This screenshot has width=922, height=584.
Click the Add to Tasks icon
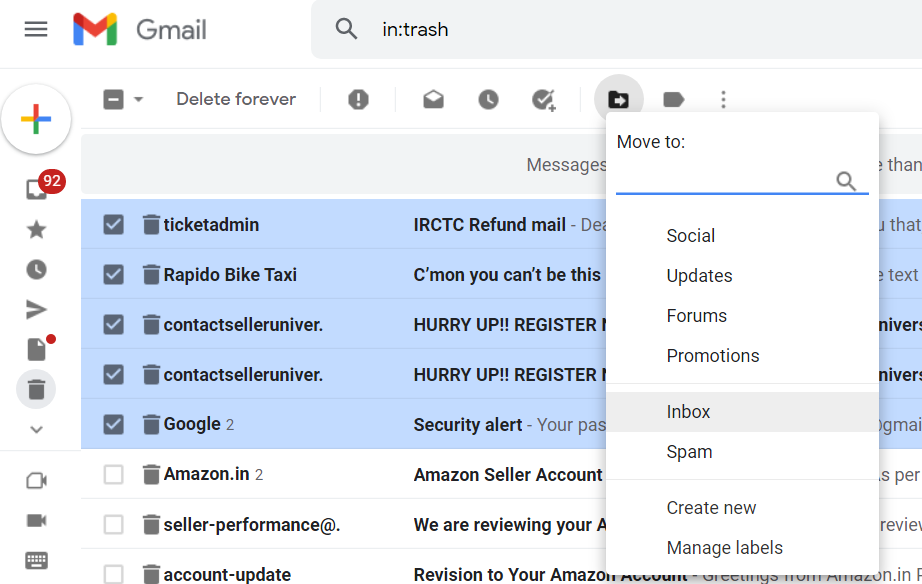(544, 100)
